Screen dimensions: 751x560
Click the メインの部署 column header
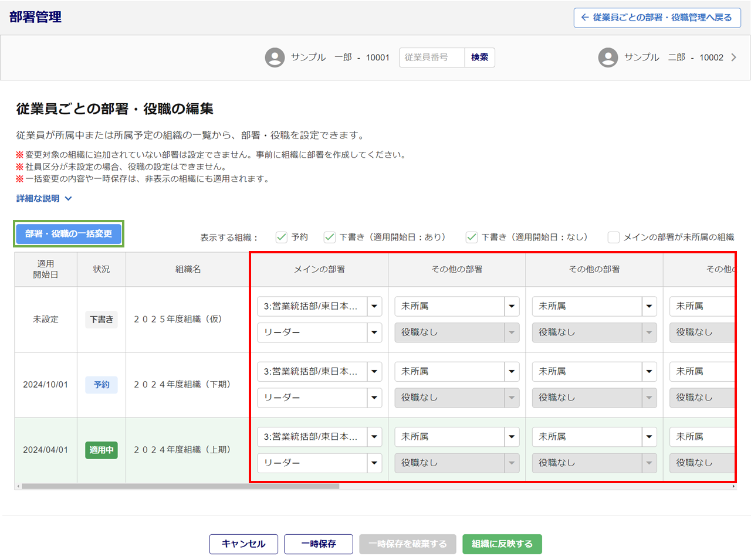[x=319, y=269]
